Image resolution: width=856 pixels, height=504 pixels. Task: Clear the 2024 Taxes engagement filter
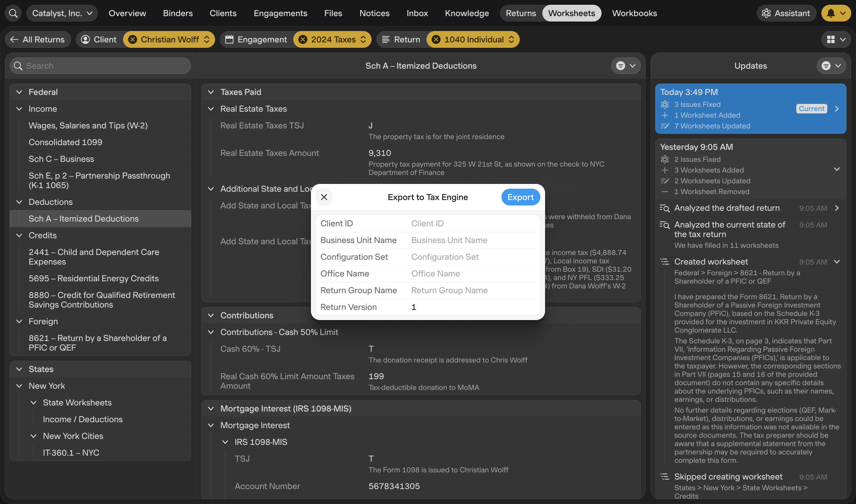(x=303, y=39)
